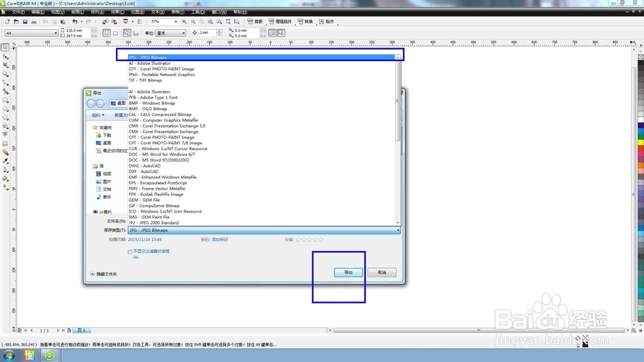The image size is (644, 362).
Task: Click the New document toolbar icon
Action: click(7, 21)
